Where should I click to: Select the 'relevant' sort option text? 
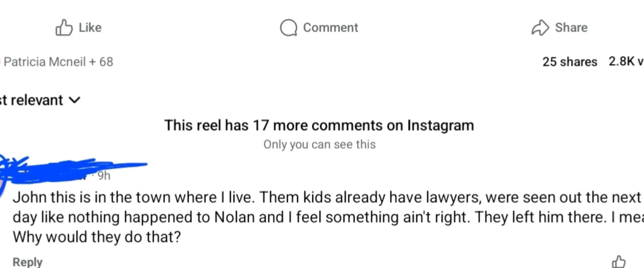(37, 100)
